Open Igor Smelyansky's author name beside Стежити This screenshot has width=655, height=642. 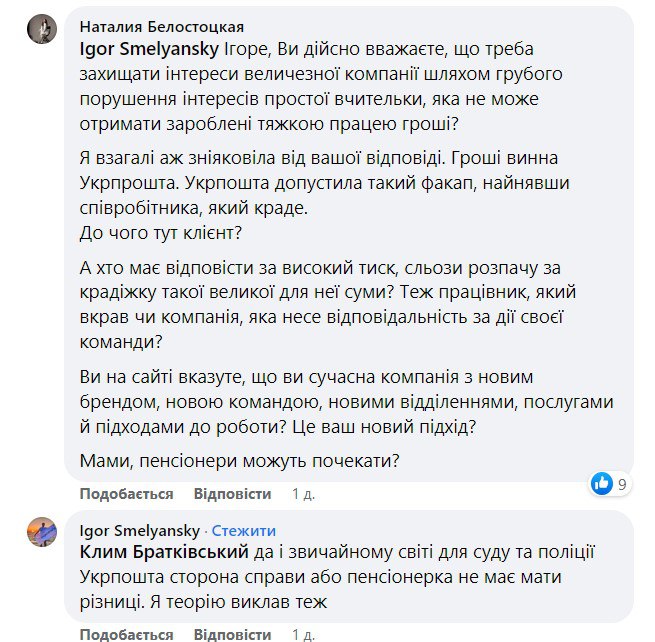point(139,531)
